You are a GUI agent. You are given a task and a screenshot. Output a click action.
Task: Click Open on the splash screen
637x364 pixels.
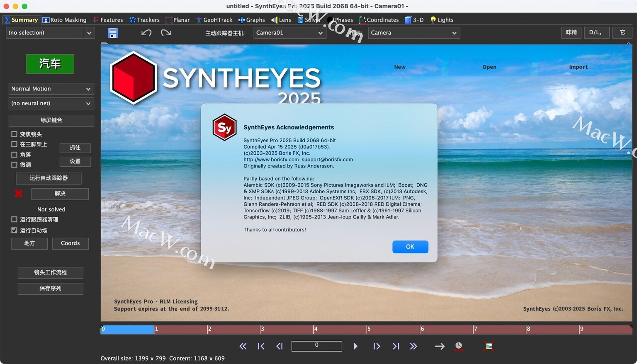489,67
